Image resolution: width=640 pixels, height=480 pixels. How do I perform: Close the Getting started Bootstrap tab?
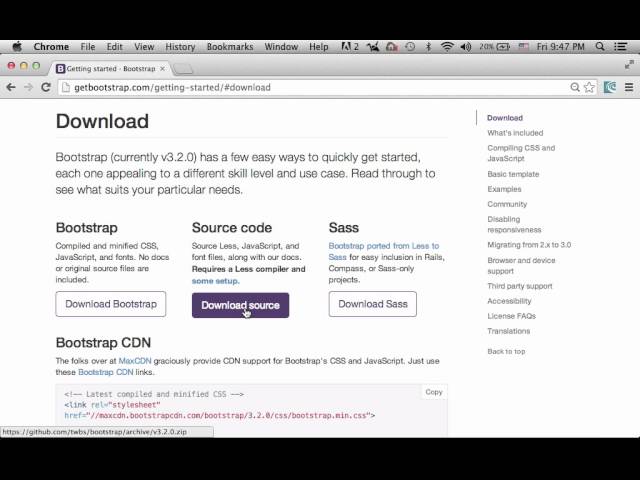coord(162,69)
